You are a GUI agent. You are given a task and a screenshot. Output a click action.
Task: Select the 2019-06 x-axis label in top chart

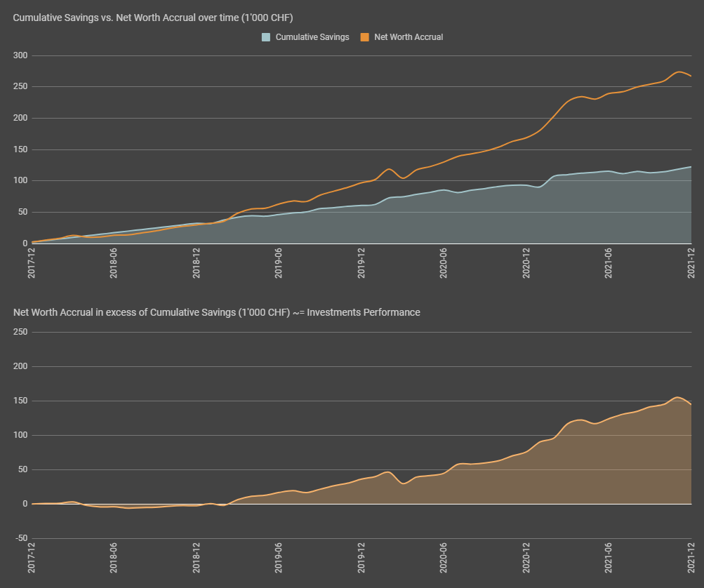(x=279, y=263)
